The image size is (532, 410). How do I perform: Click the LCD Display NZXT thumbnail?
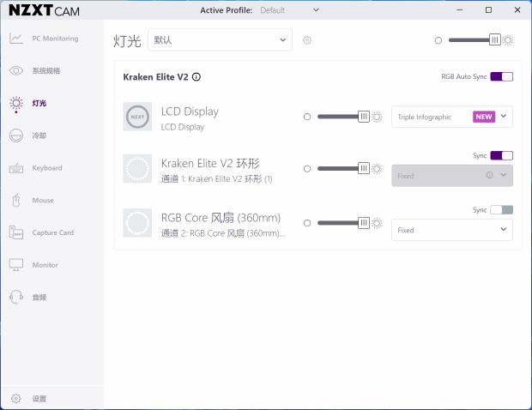(x=137, y=117)
